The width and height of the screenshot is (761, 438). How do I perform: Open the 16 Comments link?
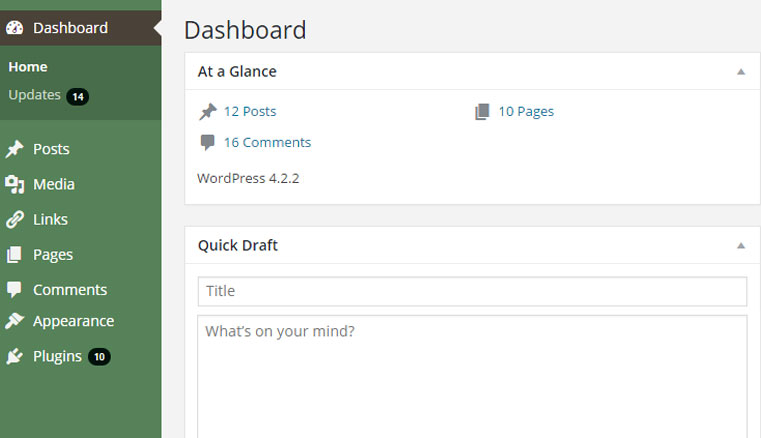(x=267, y=142)
